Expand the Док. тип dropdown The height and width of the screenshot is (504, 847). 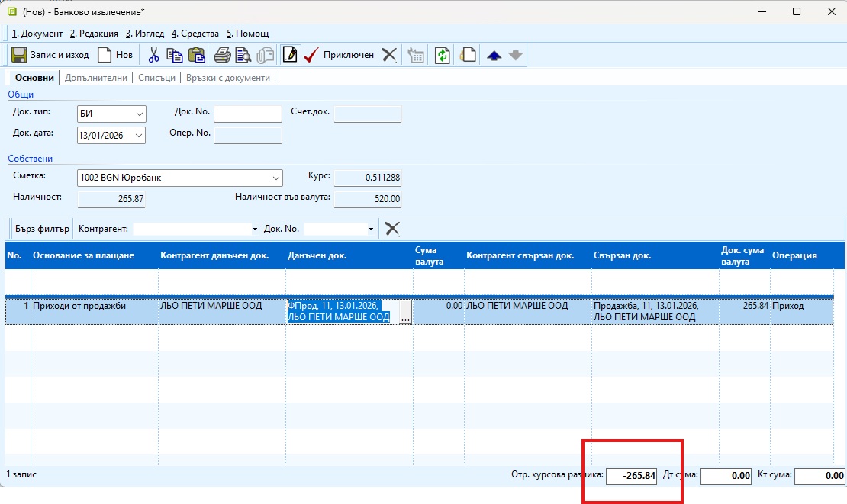(139, 114)
